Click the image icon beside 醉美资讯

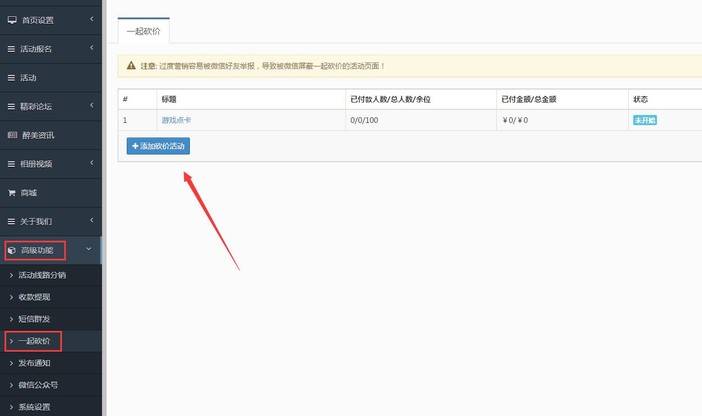pyautogui.click(x=12, y=135)
